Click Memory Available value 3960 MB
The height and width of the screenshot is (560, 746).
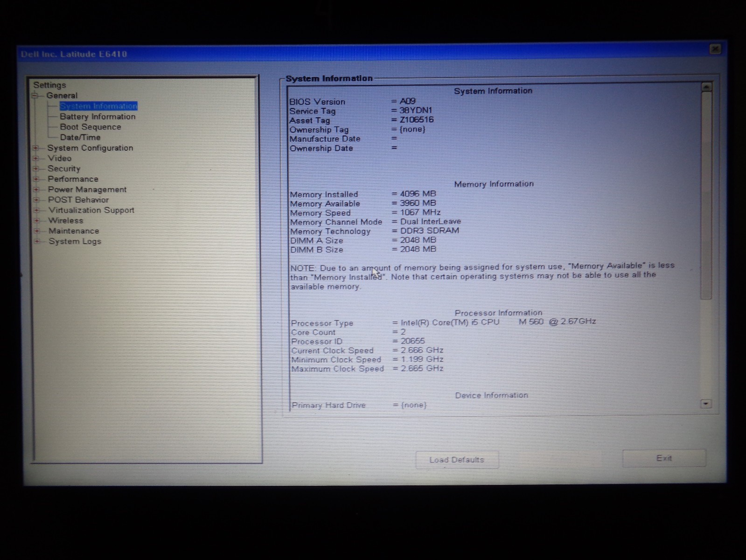418,203
